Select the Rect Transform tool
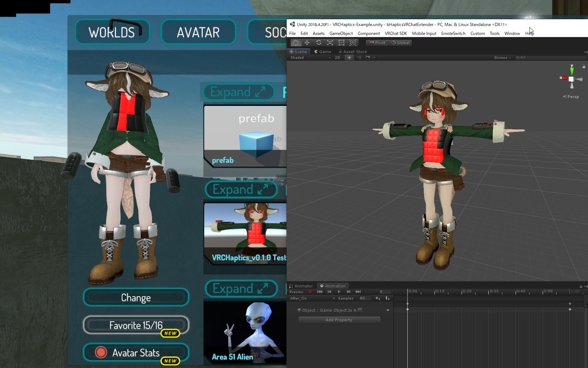The image size is (588, 368). click(x=341, y=42)
